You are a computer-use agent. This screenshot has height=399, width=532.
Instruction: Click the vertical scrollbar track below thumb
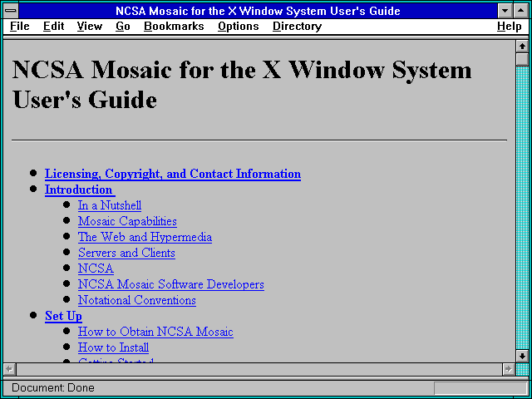[x=522, y=208]
